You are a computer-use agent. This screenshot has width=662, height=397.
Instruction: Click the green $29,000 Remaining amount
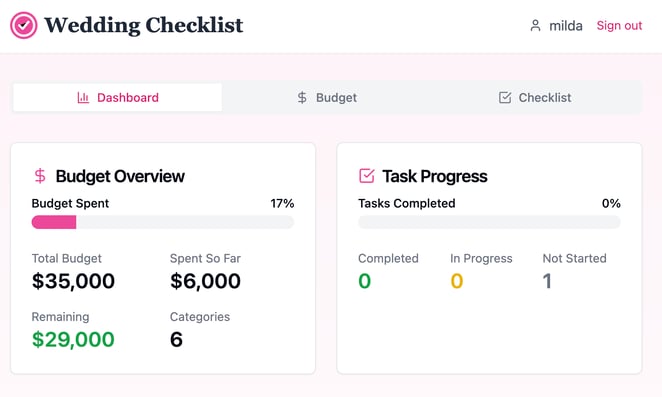point(73,339)
